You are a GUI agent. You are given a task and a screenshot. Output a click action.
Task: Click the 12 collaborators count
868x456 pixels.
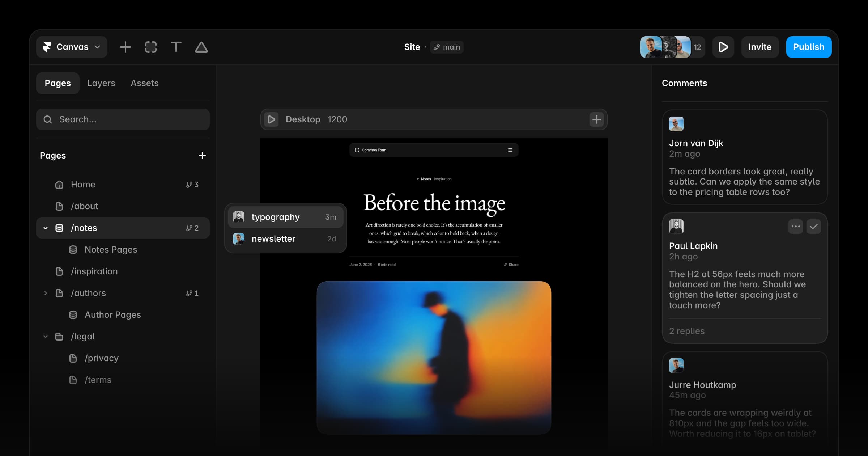[x=698, y=47]
